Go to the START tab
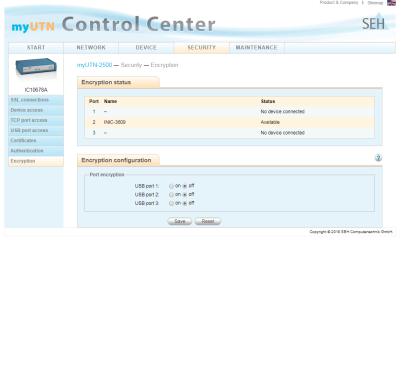The width and height of the screenshot is (400, 371). click(x=36, y=48)
